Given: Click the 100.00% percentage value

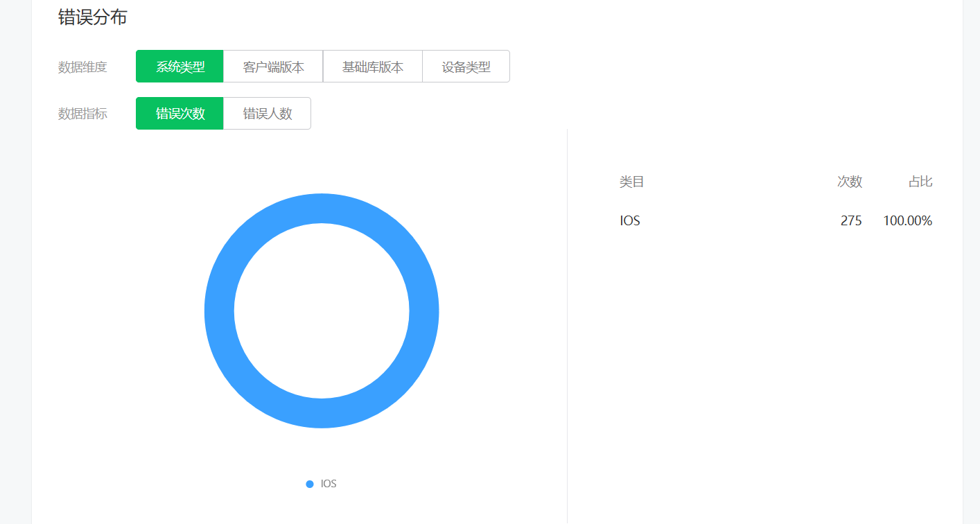Looking at the screenshot, I should pos(908,221).
